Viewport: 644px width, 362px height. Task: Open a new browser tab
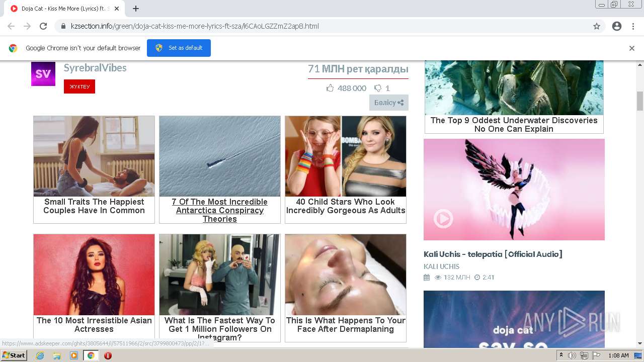[136, 9]
